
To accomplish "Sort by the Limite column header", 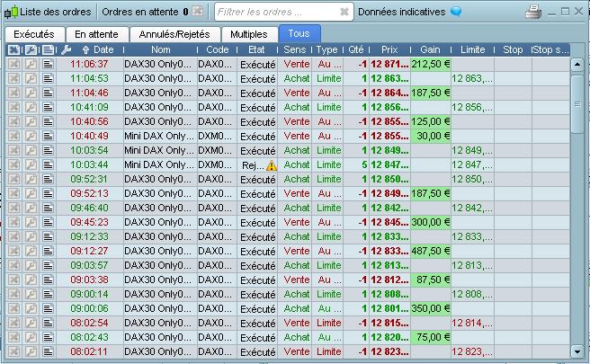I will [x=472, y=49].
